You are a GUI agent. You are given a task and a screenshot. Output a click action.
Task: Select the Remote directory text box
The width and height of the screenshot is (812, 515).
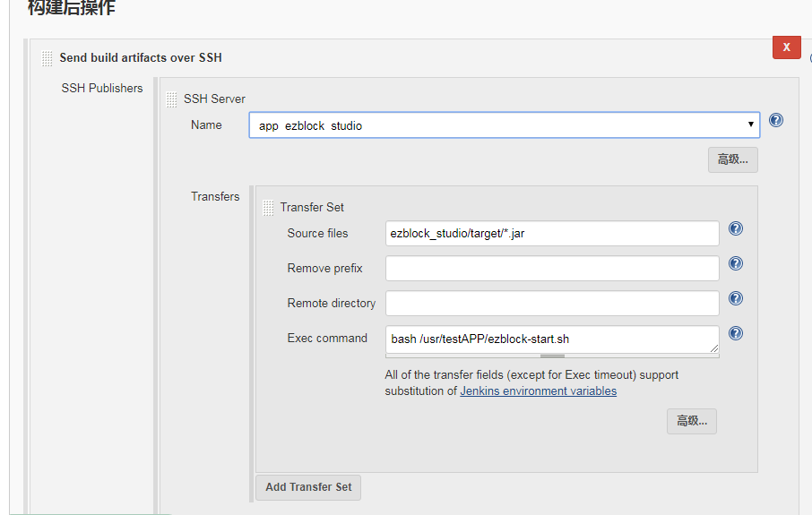pos(552,304)
